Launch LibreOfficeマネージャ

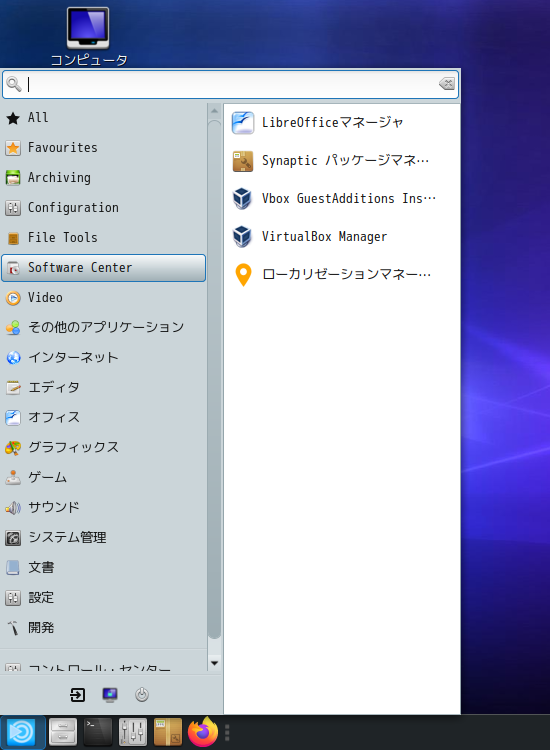(342, 123)
